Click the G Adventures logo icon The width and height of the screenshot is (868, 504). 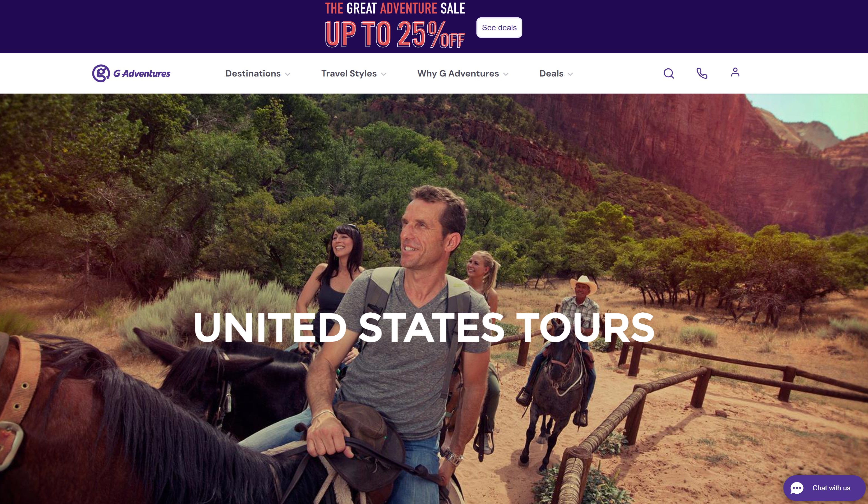(101, 73)
